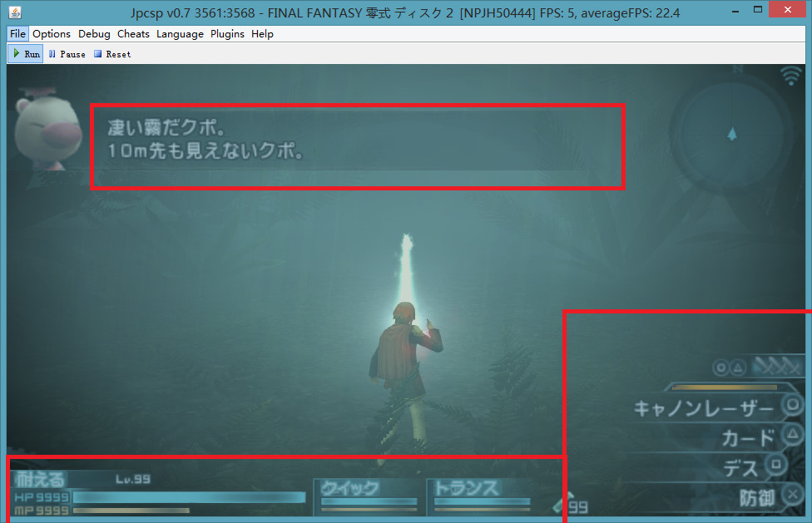Click the ability gauge bar above キャノンレーザー
The width and height of the screenshot is (812, 523).
point(725,387)
